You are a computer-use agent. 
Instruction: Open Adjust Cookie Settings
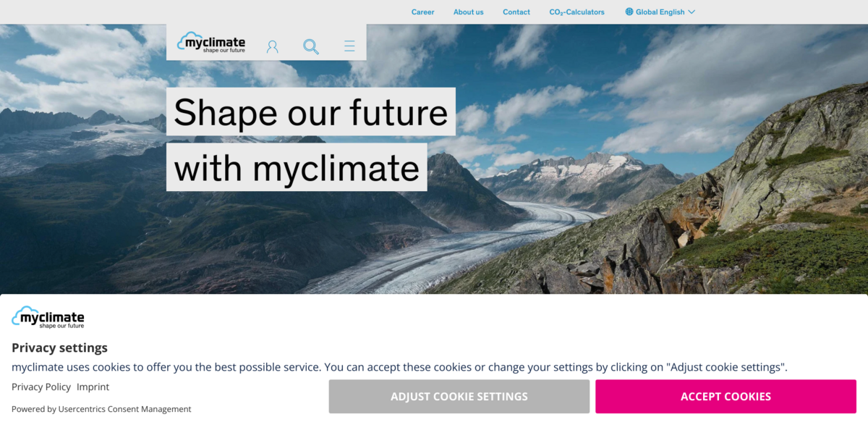[x=459, y=396]
